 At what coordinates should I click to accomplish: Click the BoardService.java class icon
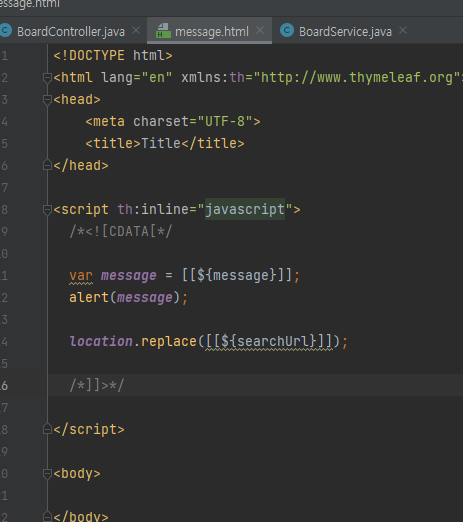point(287,31)
